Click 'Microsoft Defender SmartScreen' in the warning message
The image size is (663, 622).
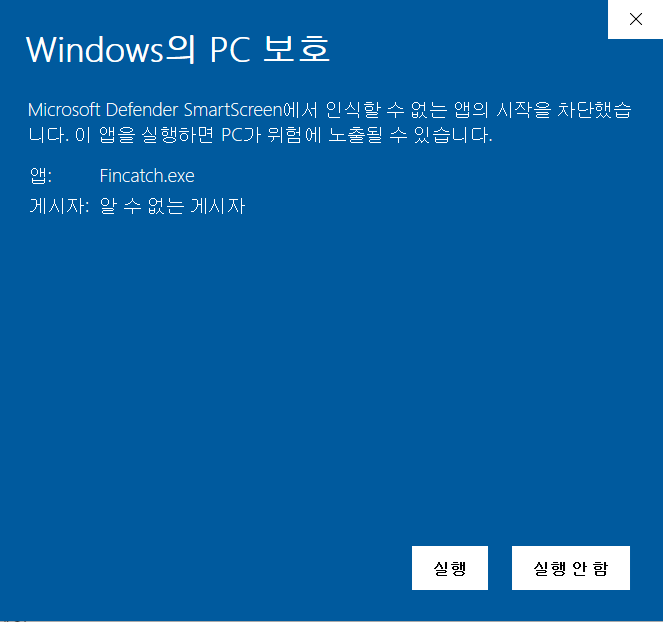click(155, 110)
